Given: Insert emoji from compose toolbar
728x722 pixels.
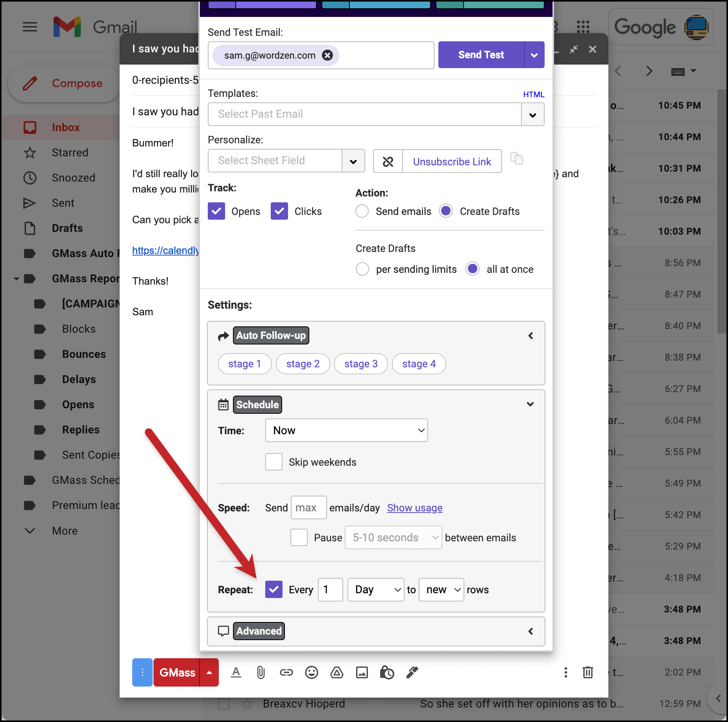Looking at the screenshot, I should [x=311, y=672].
